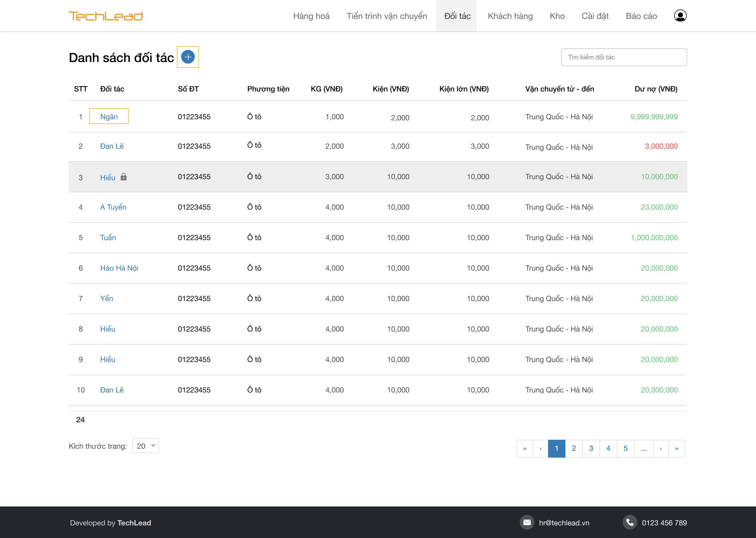Click the Kiện (VNĐ) column header
Viewport: 756px width, 538px height.
tap(391, 89)
